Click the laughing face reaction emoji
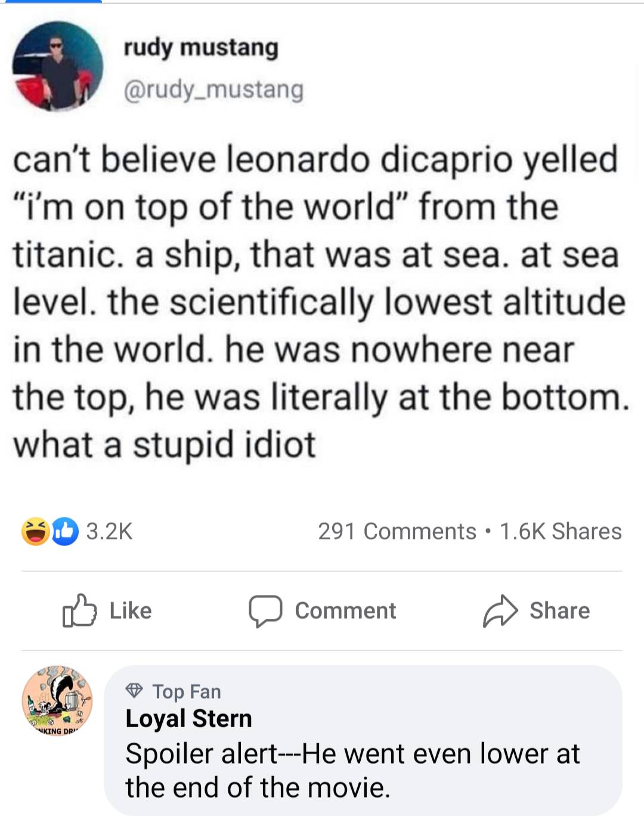 coord(36,531)
